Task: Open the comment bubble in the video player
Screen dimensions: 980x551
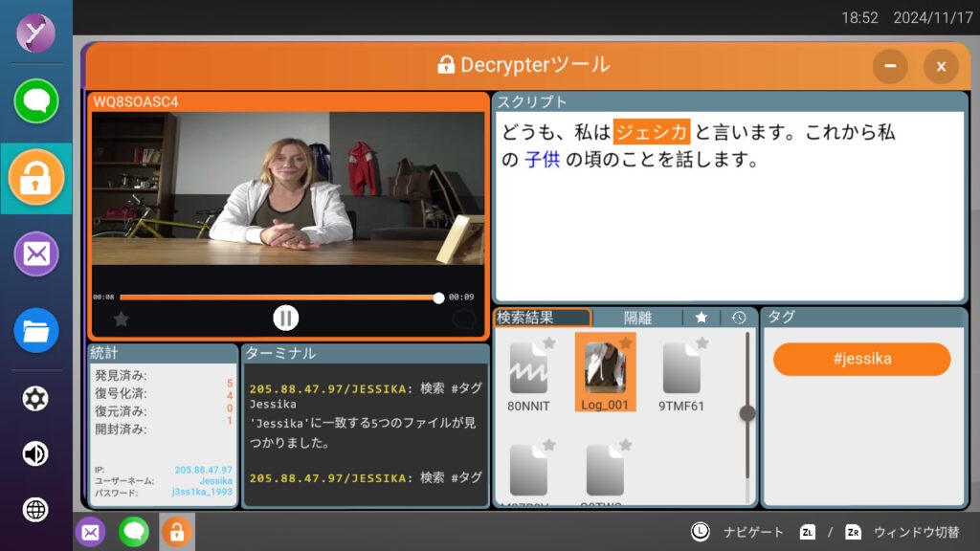Action: pos(463,320)
